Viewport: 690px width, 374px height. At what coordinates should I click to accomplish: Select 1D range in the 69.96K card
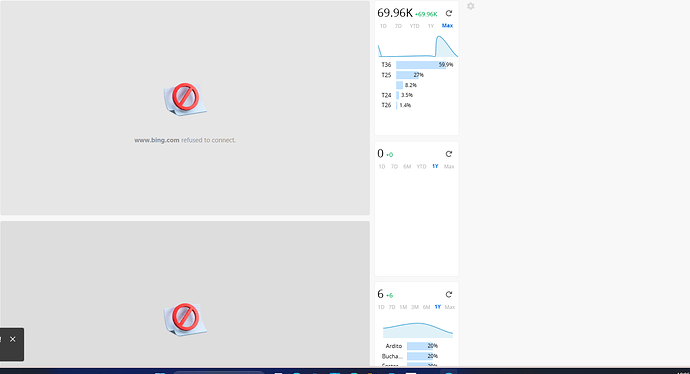point(383,26)
